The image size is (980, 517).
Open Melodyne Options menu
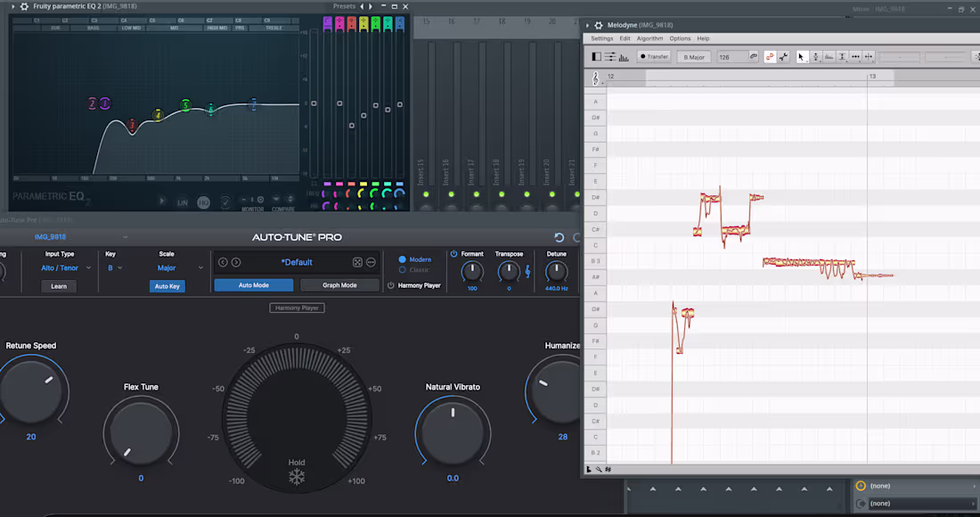(680, 38)
